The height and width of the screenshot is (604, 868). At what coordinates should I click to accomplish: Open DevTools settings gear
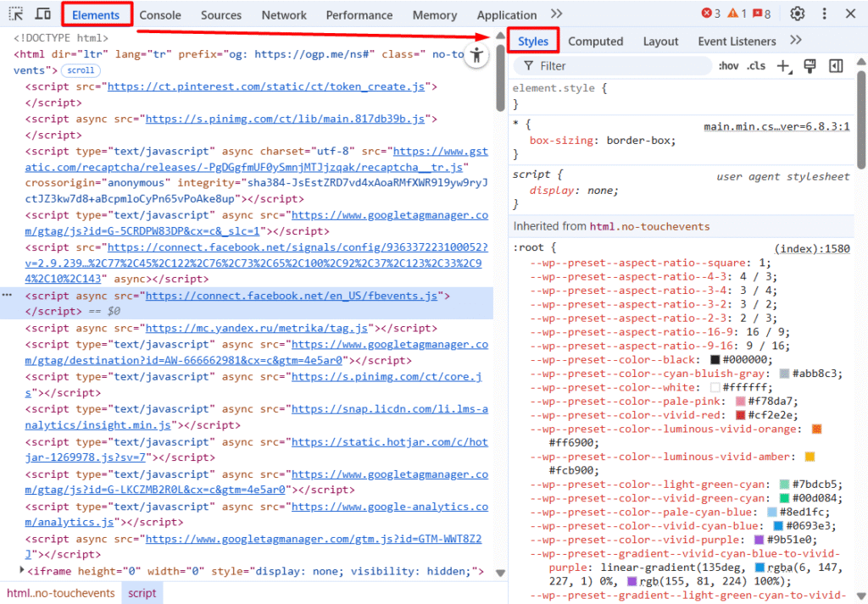coord(797,14)
